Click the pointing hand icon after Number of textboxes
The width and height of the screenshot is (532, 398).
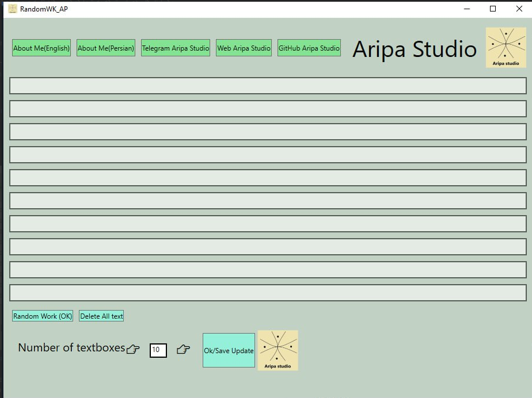pos(132,349)
